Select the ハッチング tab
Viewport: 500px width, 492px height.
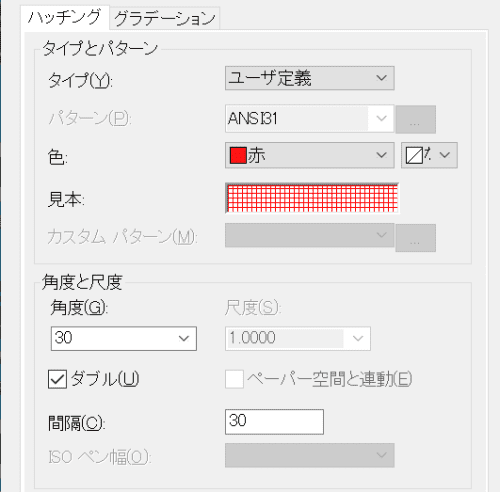click(x=65, y=17)
